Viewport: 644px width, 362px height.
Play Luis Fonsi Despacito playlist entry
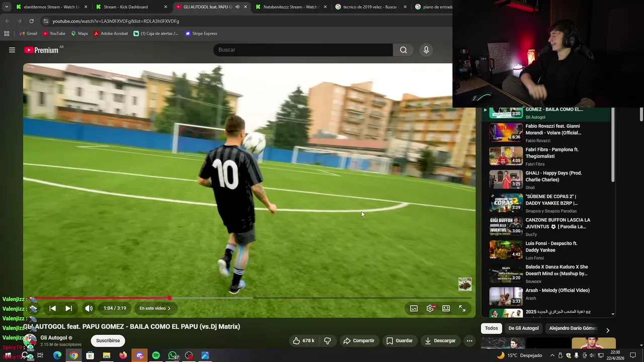point(546,250)
